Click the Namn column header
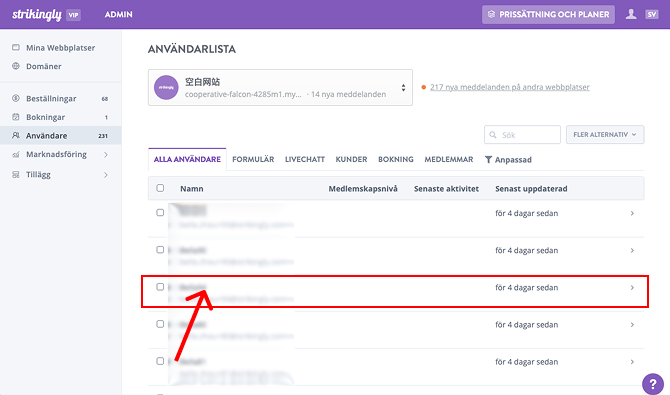The width and height of the screenshot is (670, 395). pos(191,189)
